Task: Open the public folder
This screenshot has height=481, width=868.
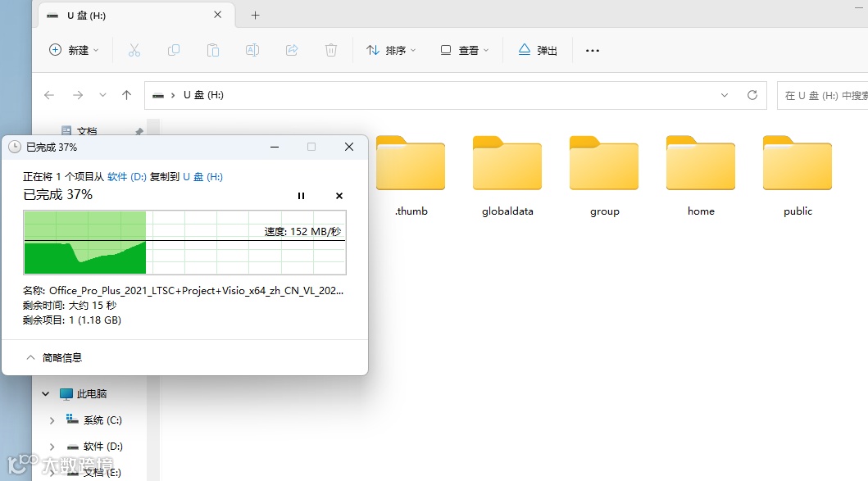Action: pyautogui.click(x=798, y=176)
